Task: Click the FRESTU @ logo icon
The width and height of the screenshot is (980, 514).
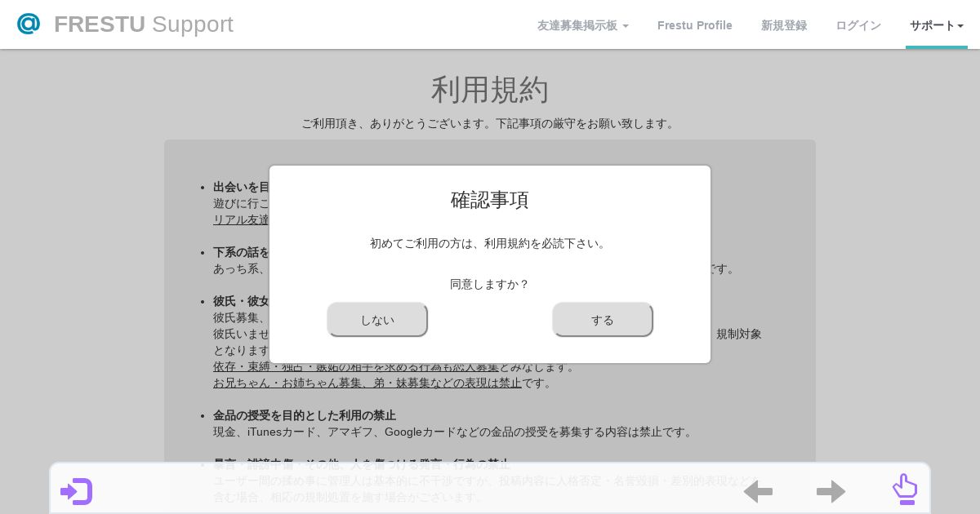Action: (x=29, y=24)
